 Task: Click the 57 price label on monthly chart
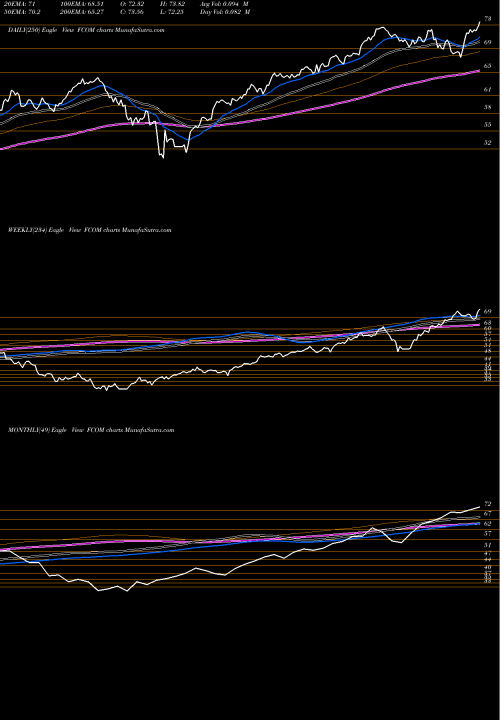(x=488, y=534)
